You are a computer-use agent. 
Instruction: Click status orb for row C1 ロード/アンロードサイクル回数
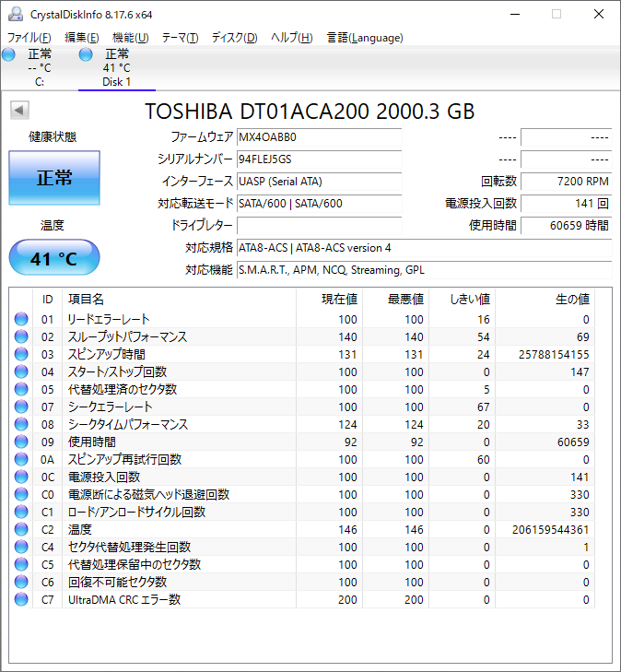coord(21,513)
